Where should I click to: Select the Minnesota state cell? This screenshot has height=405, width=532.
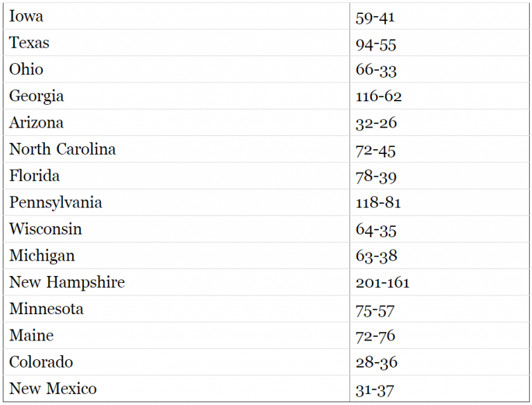click(46, 309)
